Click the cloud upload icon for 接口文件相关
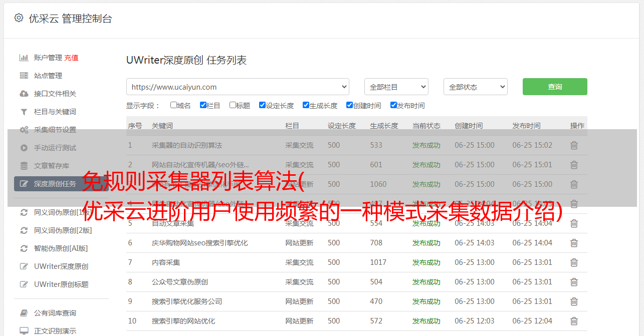Viewport: 644px width, 336px height. click(24, 94)
